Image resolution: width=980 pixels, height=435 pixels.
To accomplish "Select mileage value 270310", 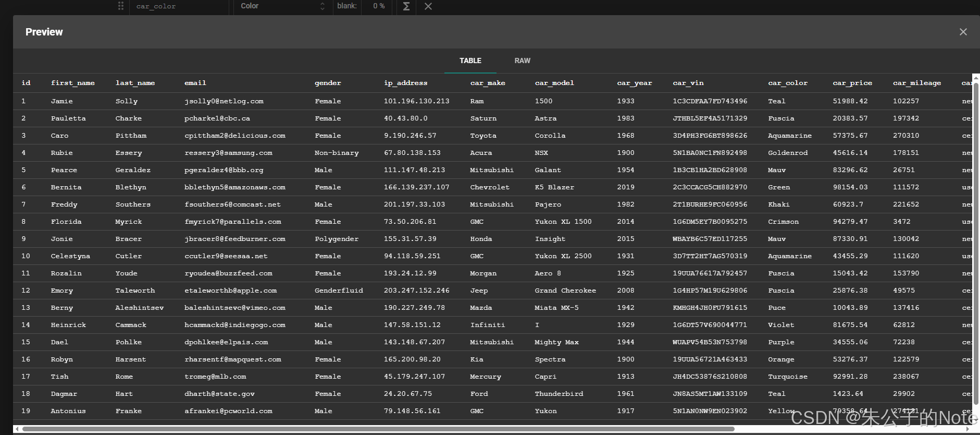I will coord(906,136).
